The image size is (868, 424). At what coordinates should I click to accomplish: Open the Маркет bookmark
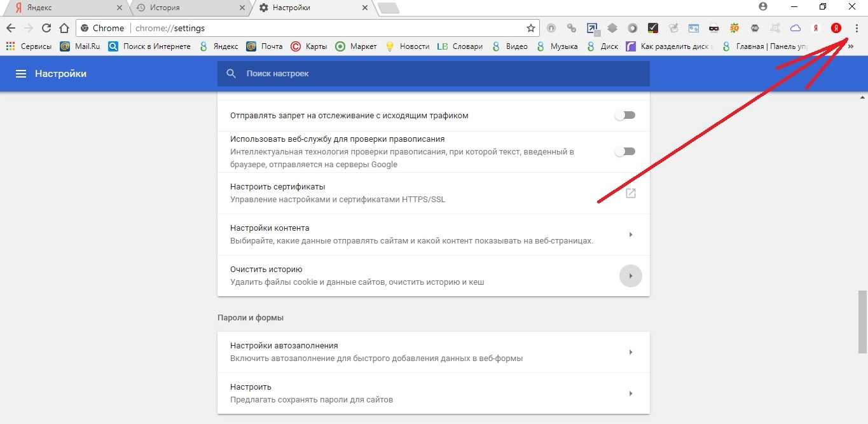(356, 46)
